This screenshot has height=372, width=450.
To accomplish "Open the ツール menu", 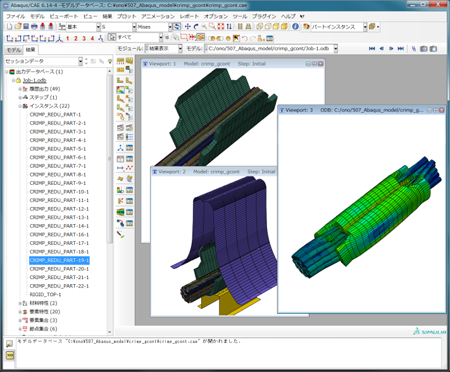I will click(240, 16).
